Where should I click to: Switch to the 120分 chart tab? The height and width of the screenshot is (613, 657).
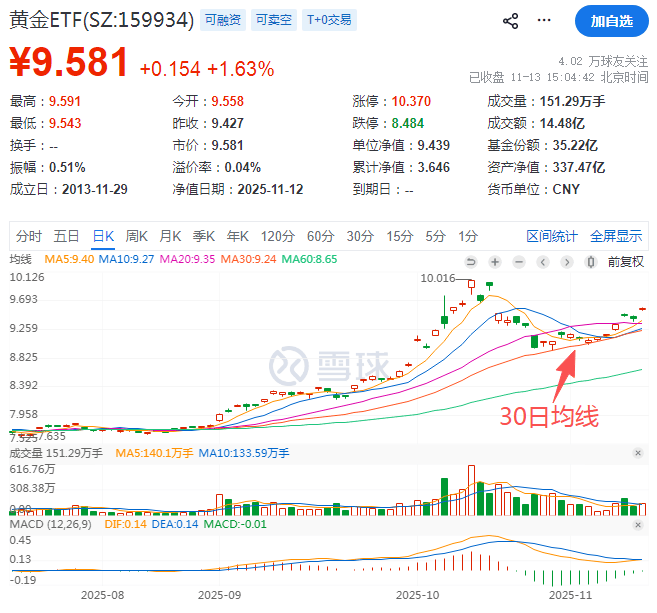pyautogui.click(x=278, y=236)
